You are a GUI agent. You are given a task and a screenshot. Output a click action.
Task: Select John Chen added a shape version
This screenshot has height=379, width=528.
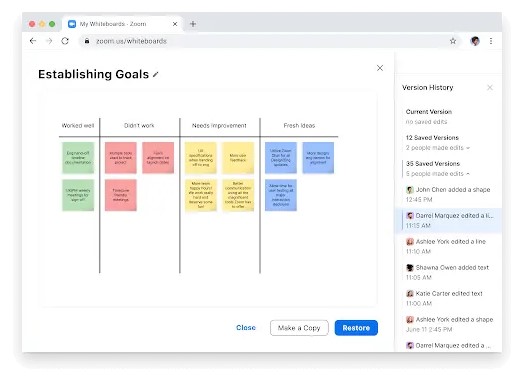pos(448,195)
